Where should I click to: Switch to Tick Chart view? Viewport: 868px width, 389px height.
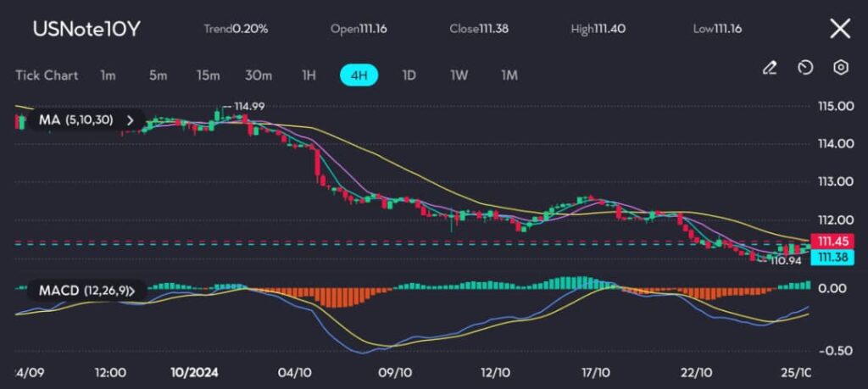47,75
